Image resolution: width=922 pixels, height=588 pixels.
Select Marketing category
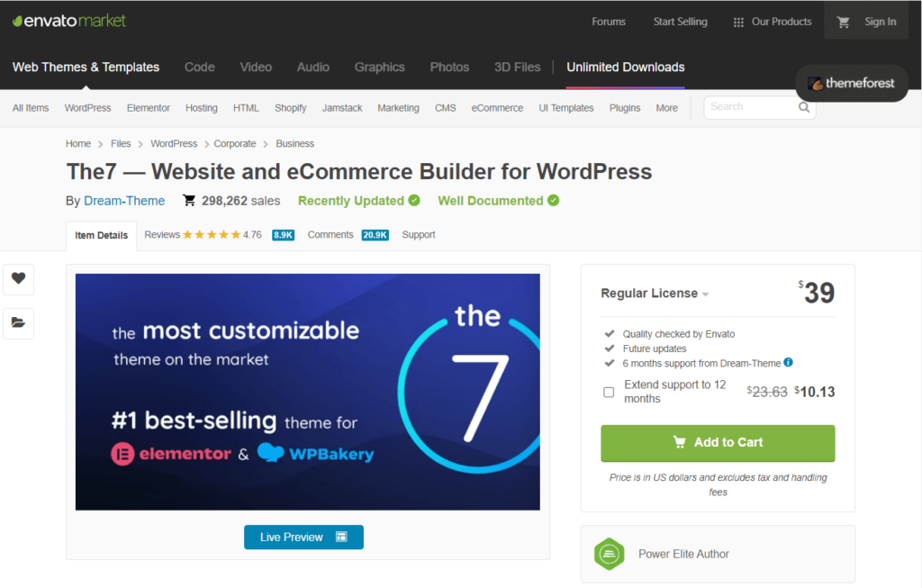pos(398,108)
